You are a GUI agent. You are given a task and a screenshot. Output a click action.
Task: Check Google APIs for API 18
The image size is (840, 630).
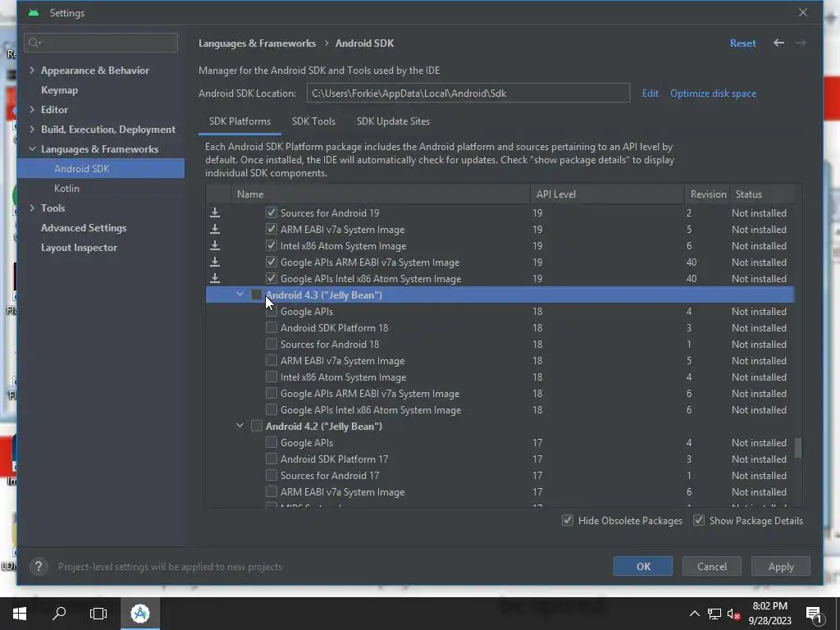[x=271, y=311]
